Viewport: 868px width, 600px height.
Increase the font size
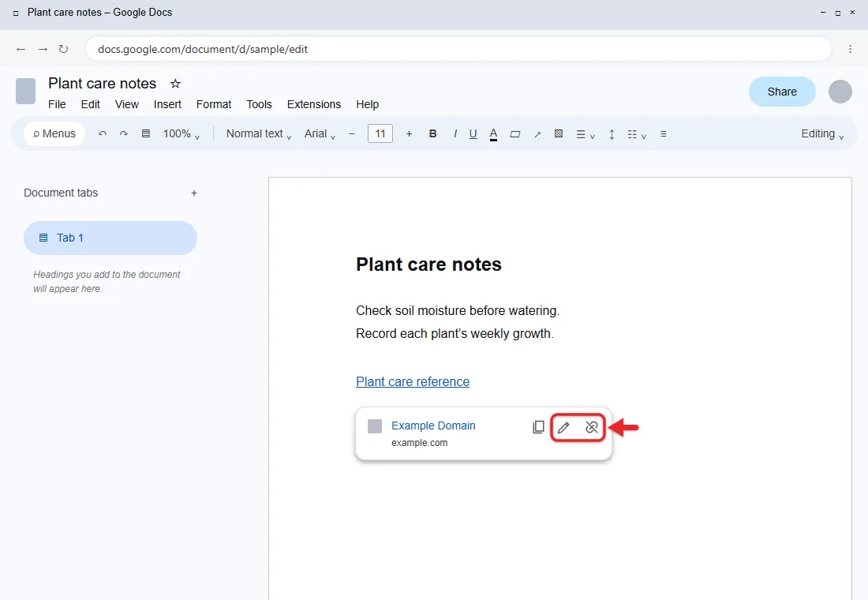pyautogui.click(x=409, y=133)
